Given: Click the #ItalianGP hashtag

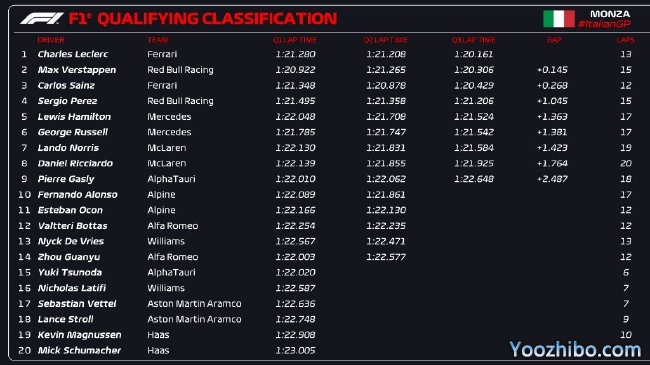Looking at the screenshot, I should [x=604, y=24].
